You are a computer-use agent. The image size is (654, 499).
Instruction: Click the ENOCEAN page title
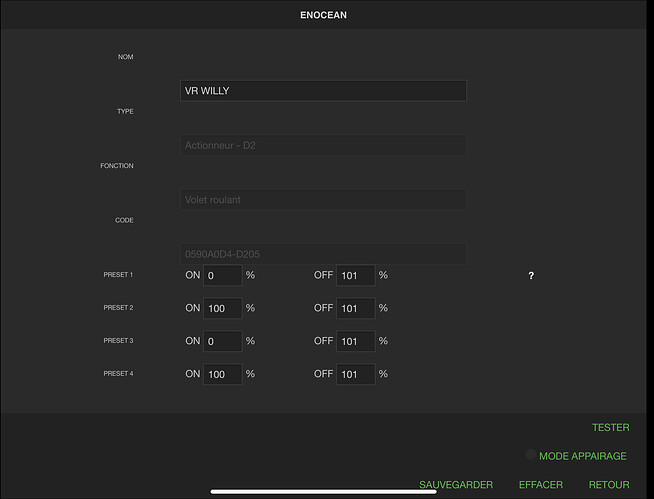pyautogui.click(x=323, y=15)
